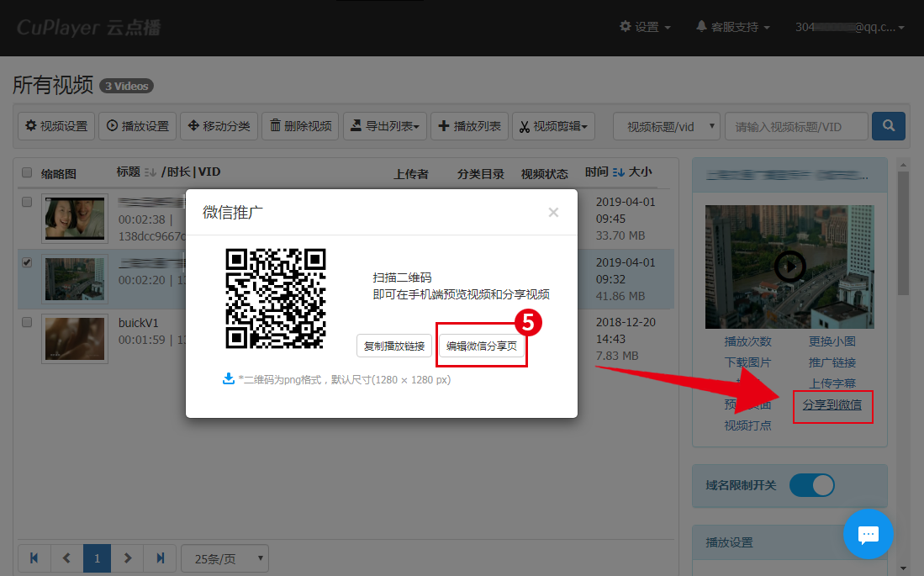924x576 pixels.
Task: Expand the 导出列表 dropdown
Action: coord(385,126)
